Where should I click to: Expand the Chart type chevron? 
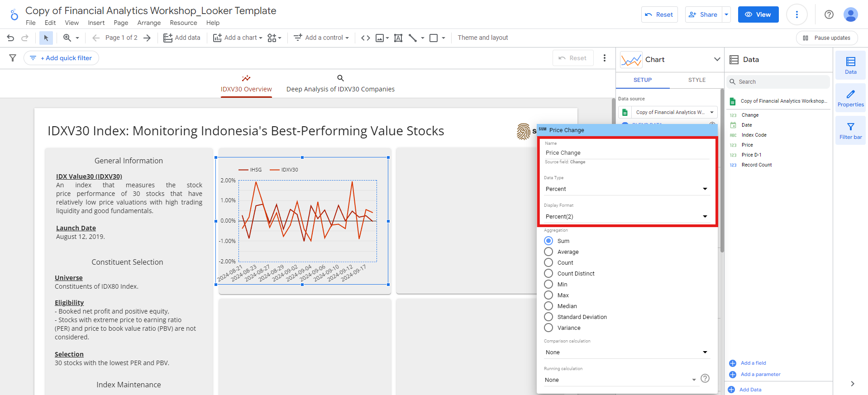(x=717, y=59)
